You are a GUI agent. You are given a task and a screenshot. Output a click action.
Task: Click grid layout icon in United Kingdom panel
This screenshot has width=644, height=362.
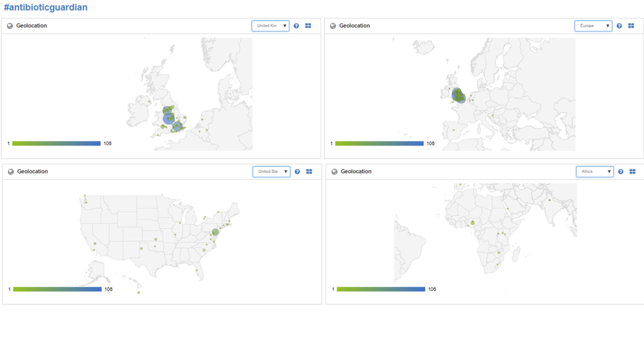(308, 26)
